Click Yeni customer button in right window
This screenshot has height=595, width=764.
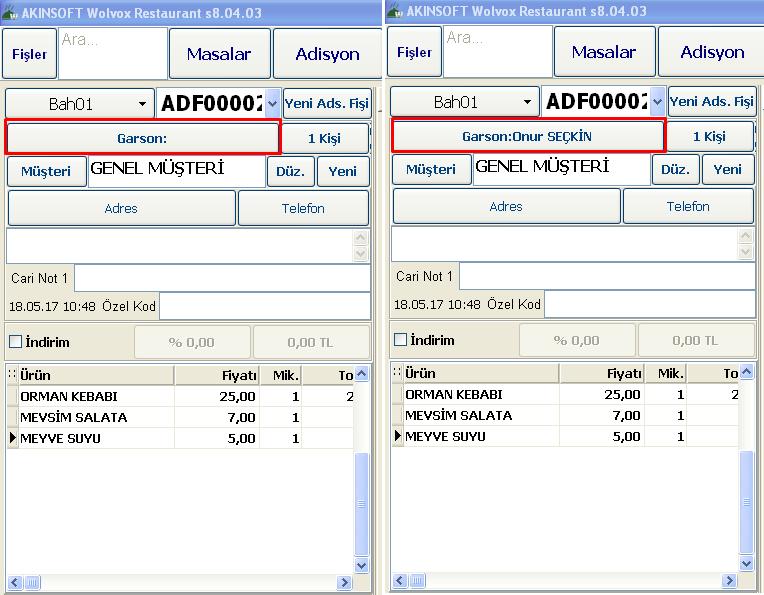point(728,169)
